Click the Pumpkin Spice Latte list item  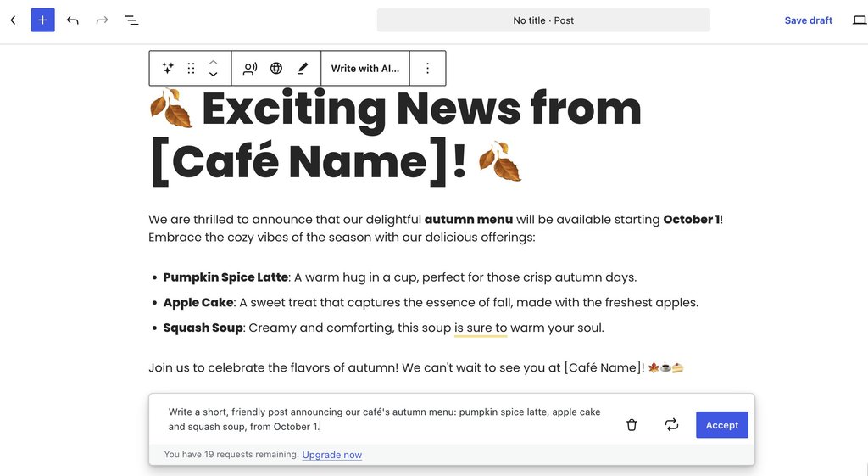[400, 277]
